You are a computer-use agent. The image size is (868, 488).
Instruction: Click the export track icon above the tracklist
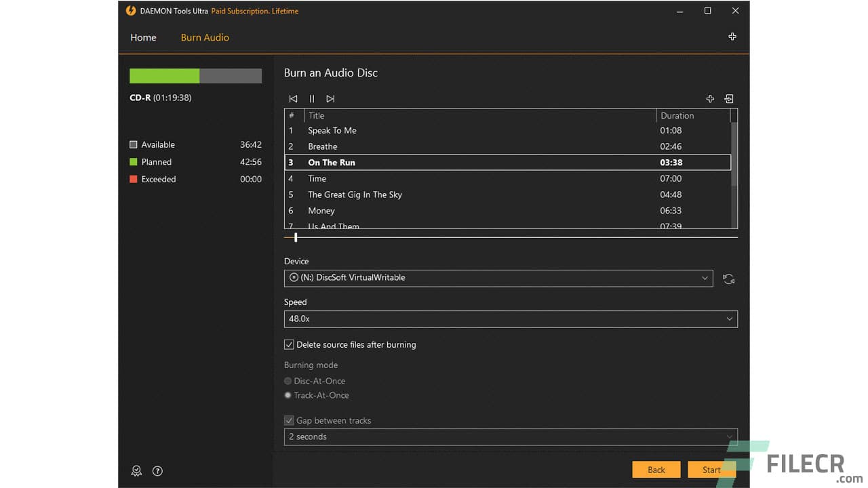[x=728, y=98]
